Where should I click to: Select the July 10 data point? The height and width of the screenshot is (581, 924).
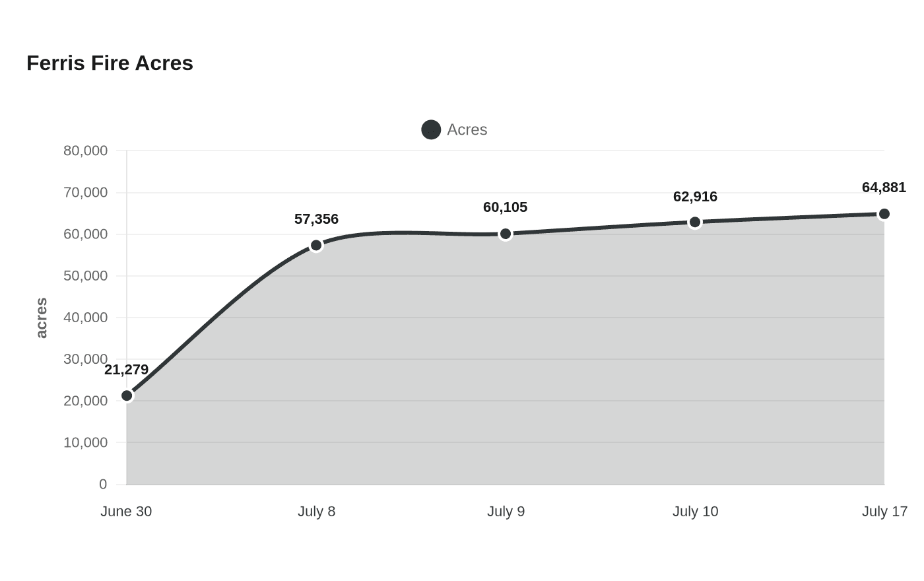695,222
